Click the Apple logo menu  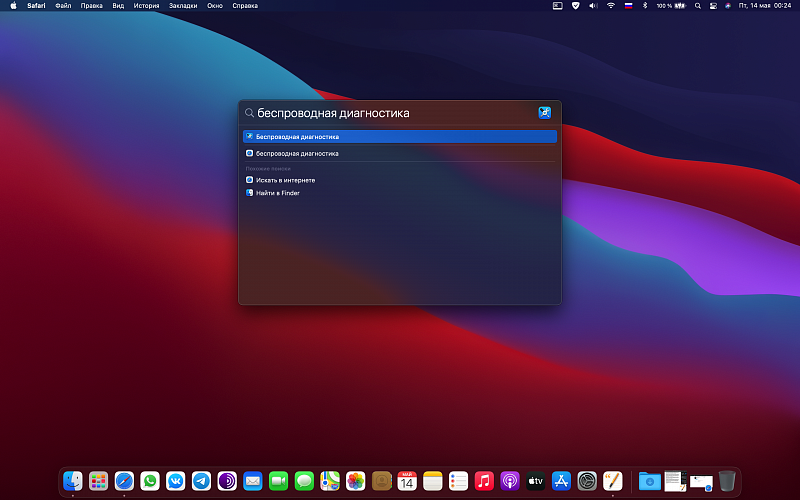click(x=14, y=6)
